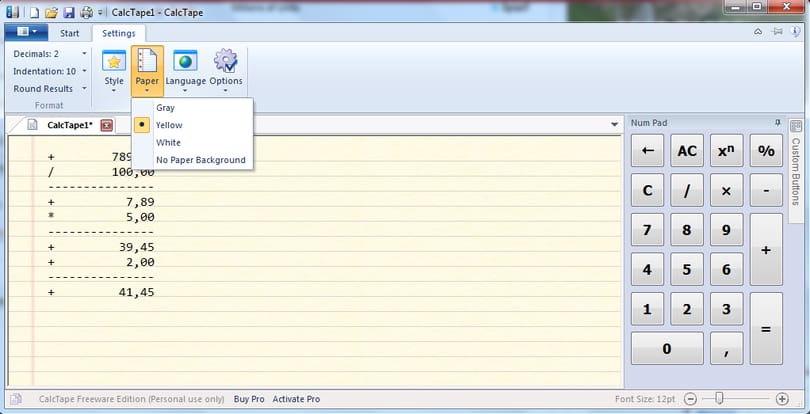Click the number 7 key

pos(647,229)
